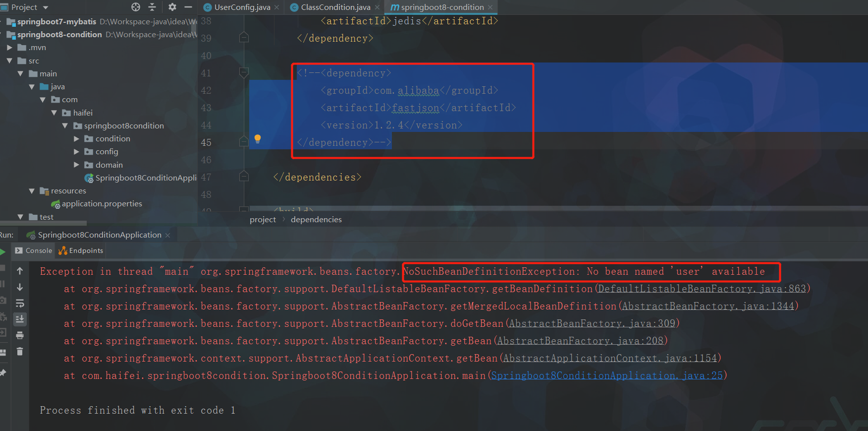868x431 pixels.
Task: Collapse the src folder
Action: pos(9,61)
